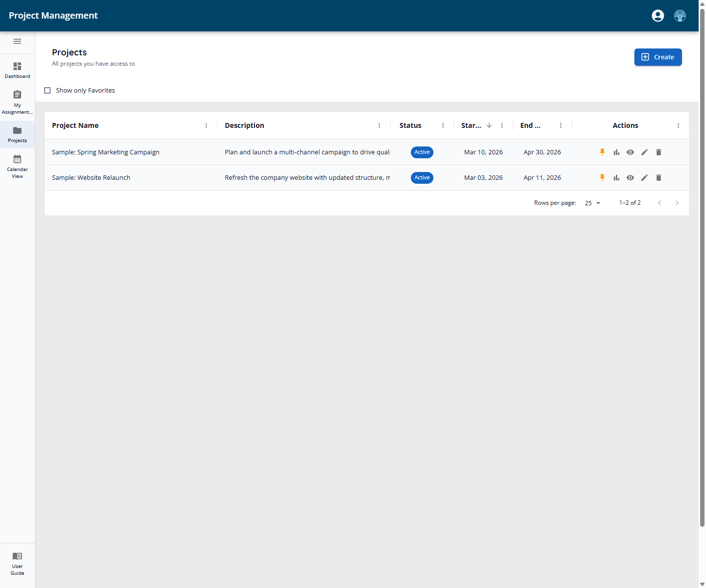
Task: Click the Website Relaunch description text
Action: (x=307, y=178)
